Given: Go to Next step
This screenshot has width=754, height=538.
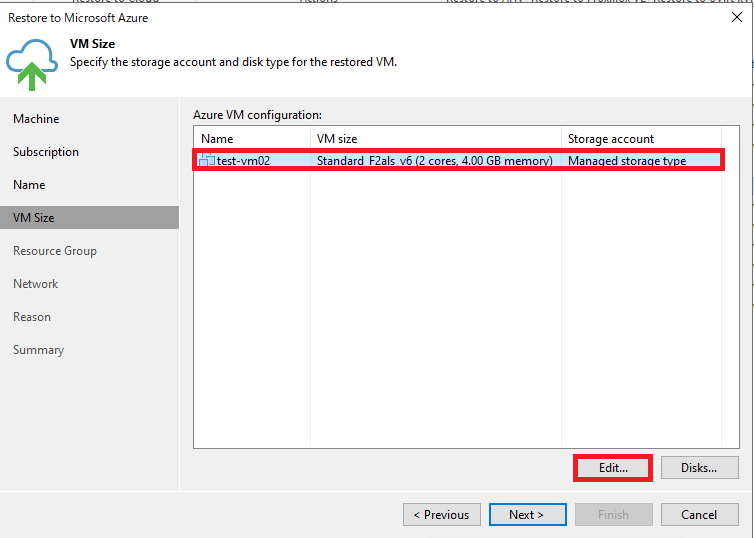Looking at the screenshot, I should coord(528,514).
